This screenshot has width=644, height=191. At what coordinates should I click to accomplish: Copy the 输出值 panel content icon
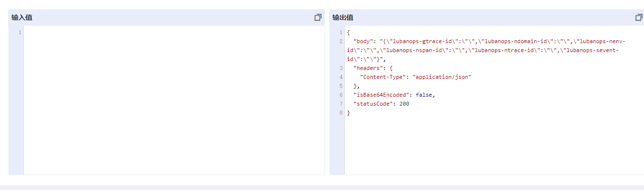[639, 17]
